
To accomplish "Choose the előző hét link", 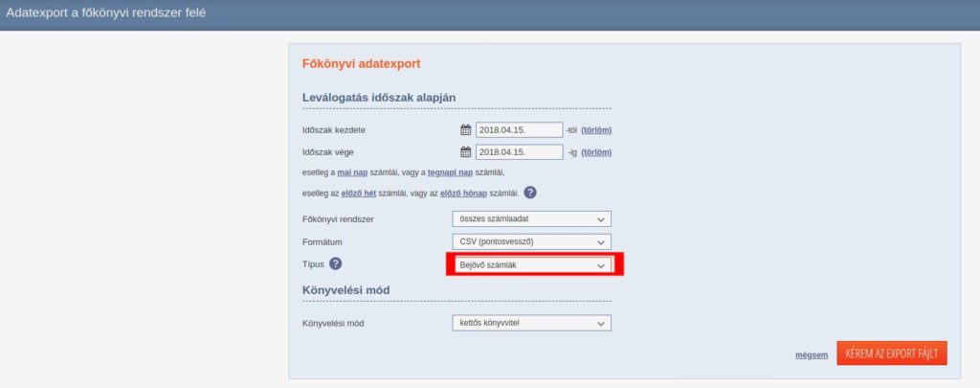I will pos(359,194).
